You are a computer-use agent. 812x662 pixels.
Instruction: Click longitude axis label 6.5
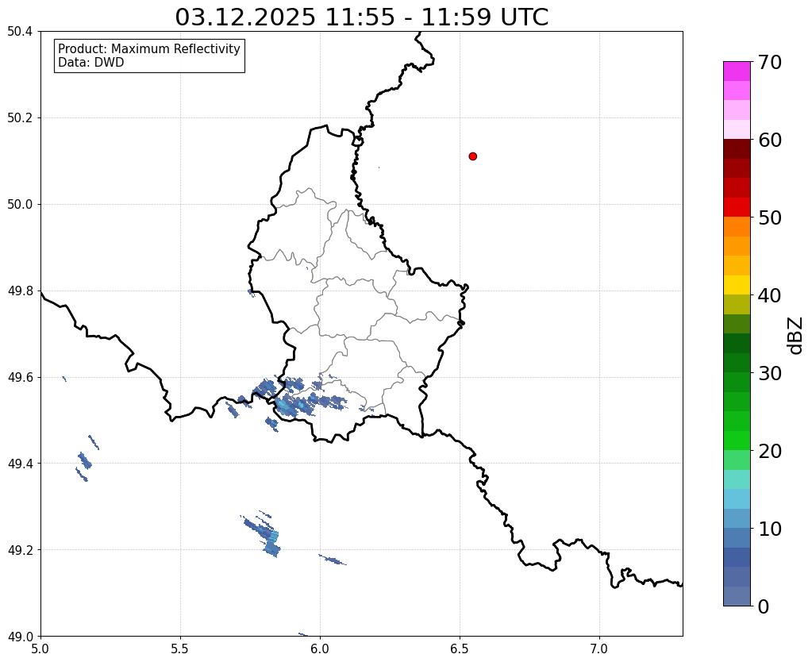460,649
